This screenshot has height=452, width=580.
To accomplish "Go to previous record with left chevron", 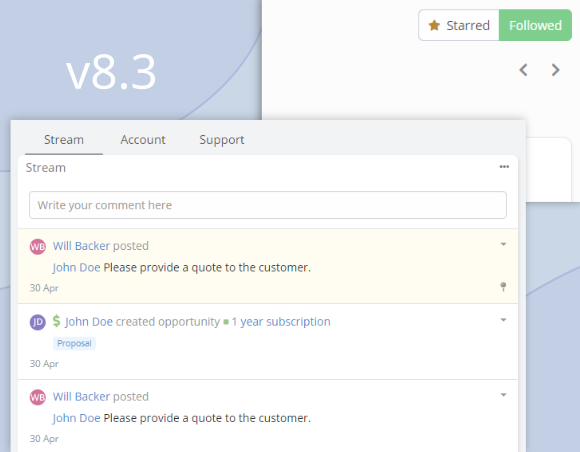I will pyautogui.click(x=523, y=70).
